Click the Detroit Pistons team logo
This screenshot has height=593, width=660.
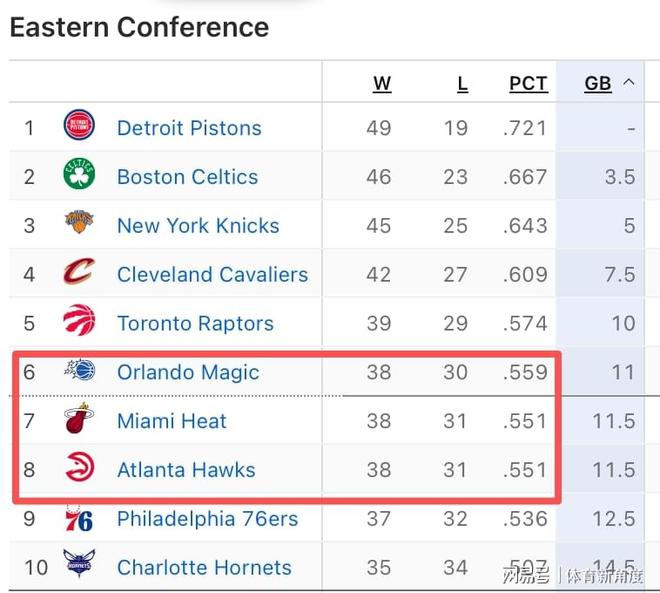point(79,127)
